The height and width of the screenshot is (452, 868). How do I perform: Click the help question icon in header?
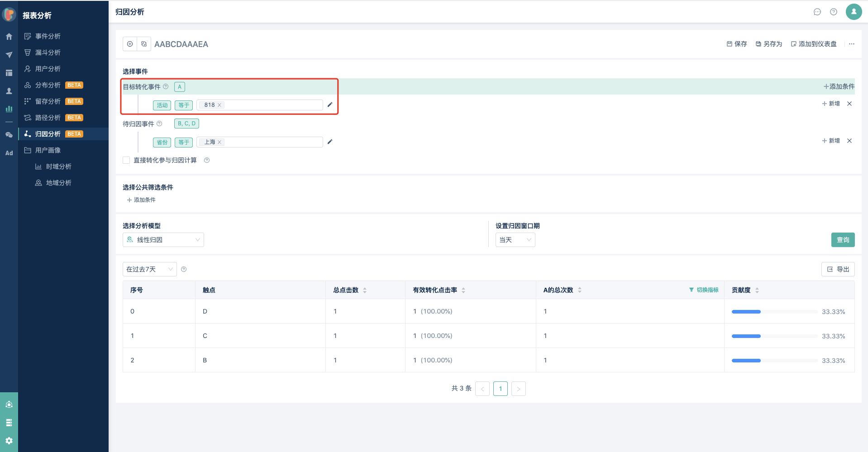833,12
